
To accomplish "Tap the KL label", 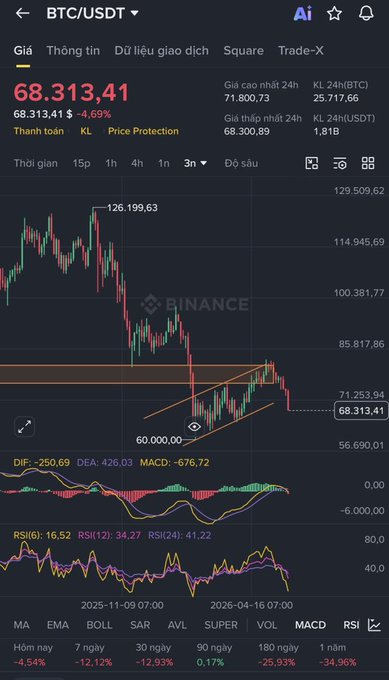I will click(x=86, y=131).
